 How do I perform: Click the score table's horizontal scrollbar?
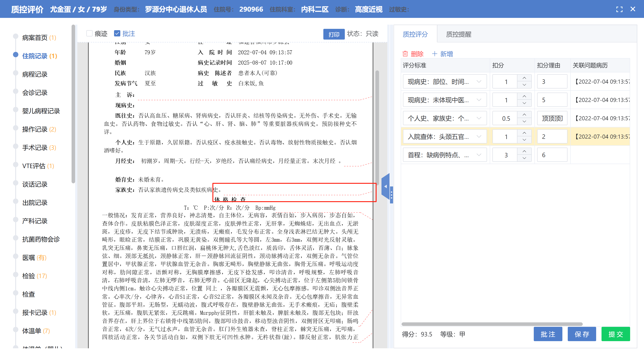coord(491,324)
